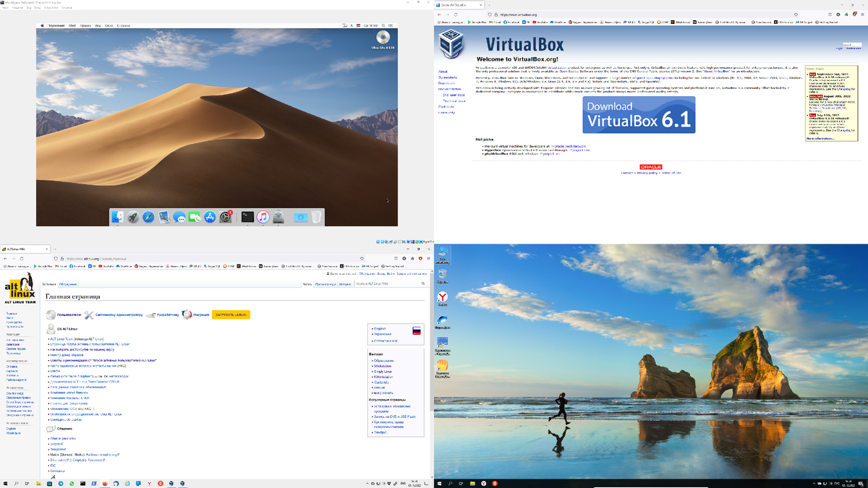
Task: Open Notification Center icon in macOS menu bar
Action: tap(391, 25)
